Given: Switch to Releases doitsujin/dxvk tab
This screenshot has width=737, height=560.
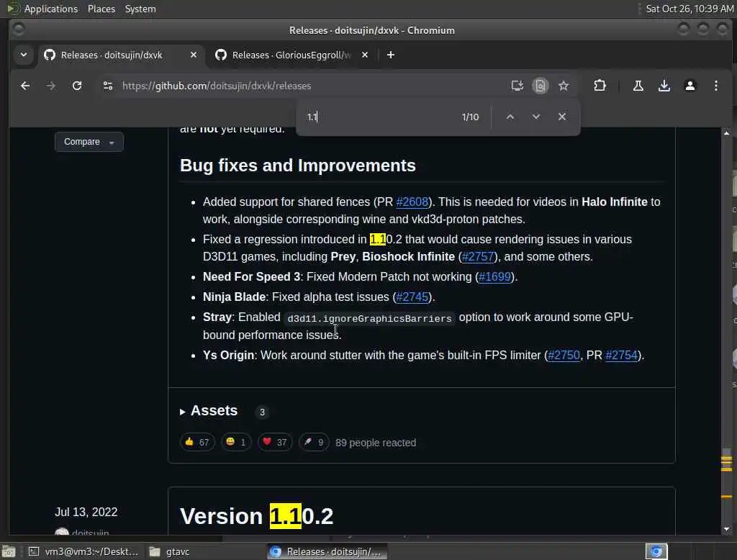Looking at the screenshot, I should [112, 55].
